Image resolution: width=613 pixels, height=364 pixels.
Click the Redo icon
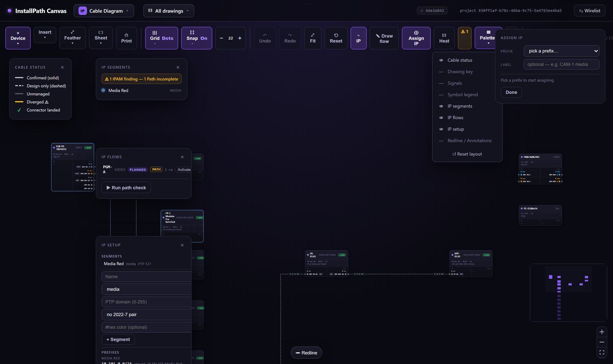(290, 38)
